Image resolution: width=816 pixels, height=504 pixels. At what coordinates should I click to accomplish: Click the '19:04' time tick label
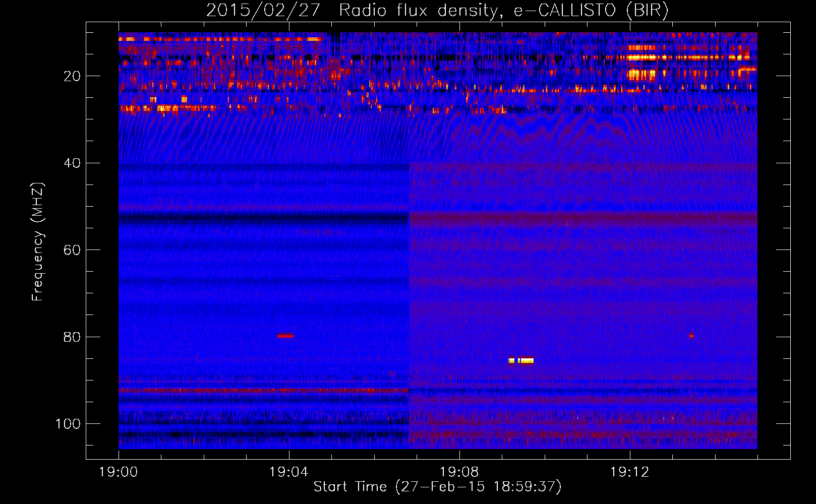289,472
